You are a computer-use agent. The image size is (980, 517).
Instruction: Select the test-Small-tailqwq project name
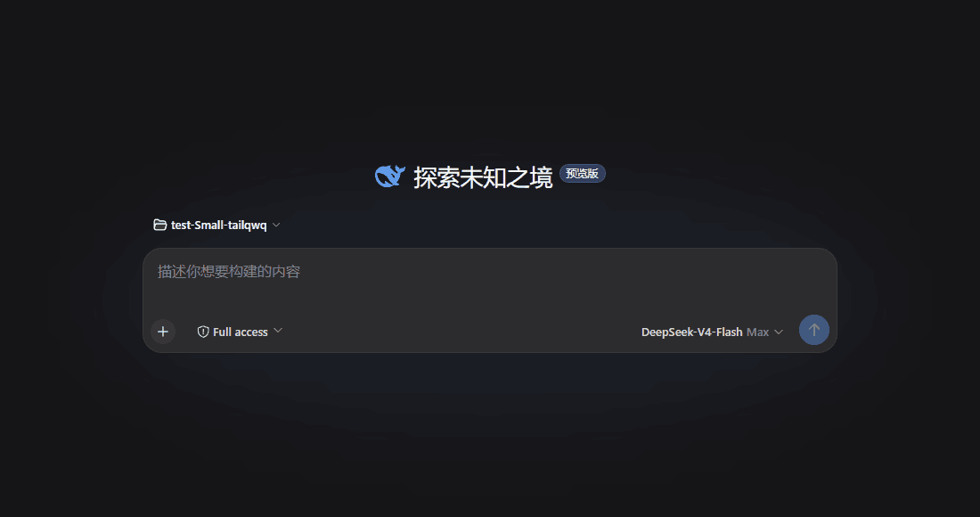pyautogui.click(x=219, y=225)
